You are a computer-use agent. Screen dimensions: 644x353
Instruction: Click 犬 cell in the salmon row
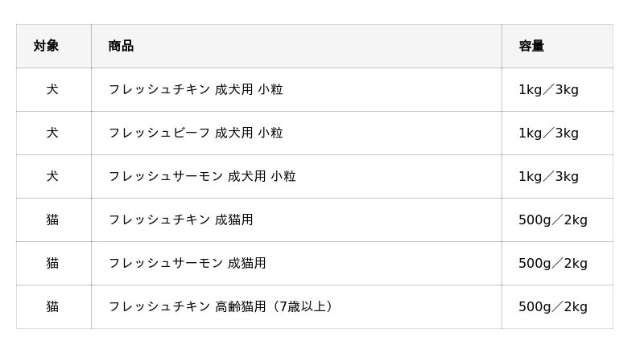click(x=54, y=177)
